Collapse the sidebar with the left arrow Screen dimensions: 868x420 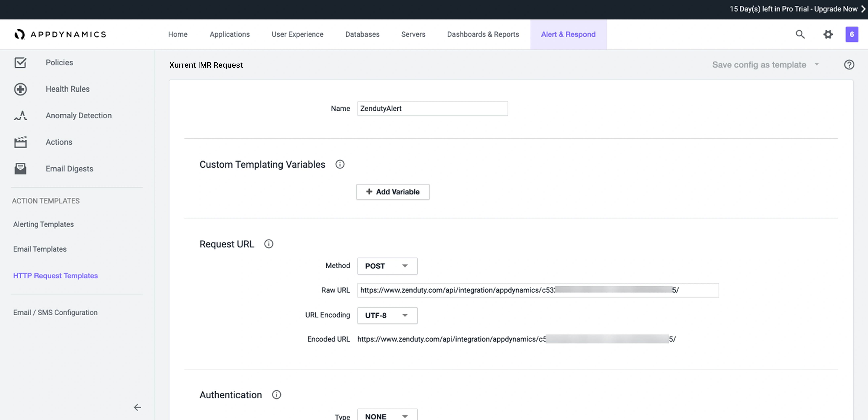coord(137,407)
